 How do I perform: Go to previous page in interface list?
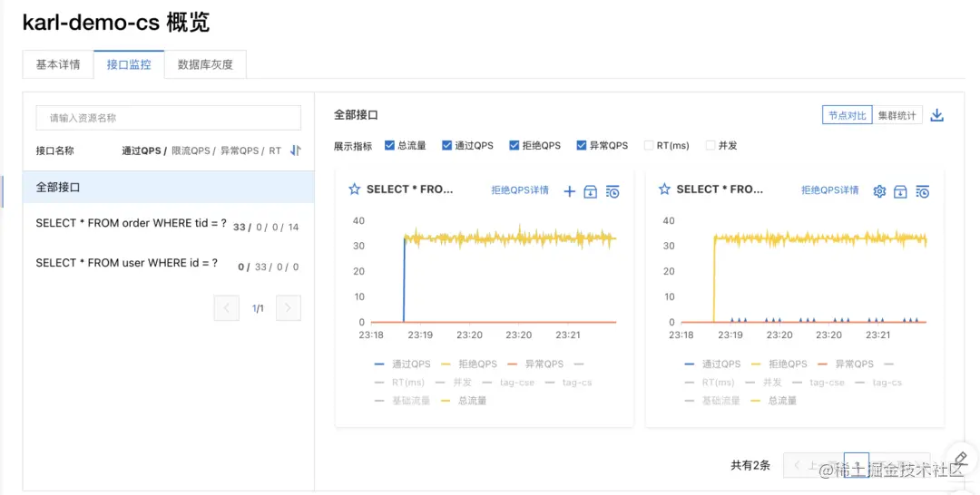[226, 307]
